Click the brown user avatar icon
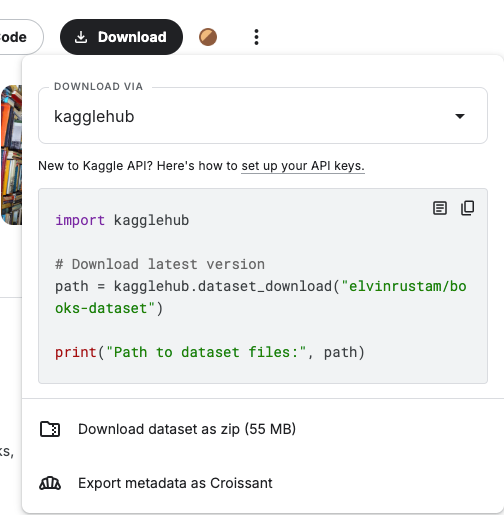The width and height of the screenshot is (504, 515). coord(208,37)
